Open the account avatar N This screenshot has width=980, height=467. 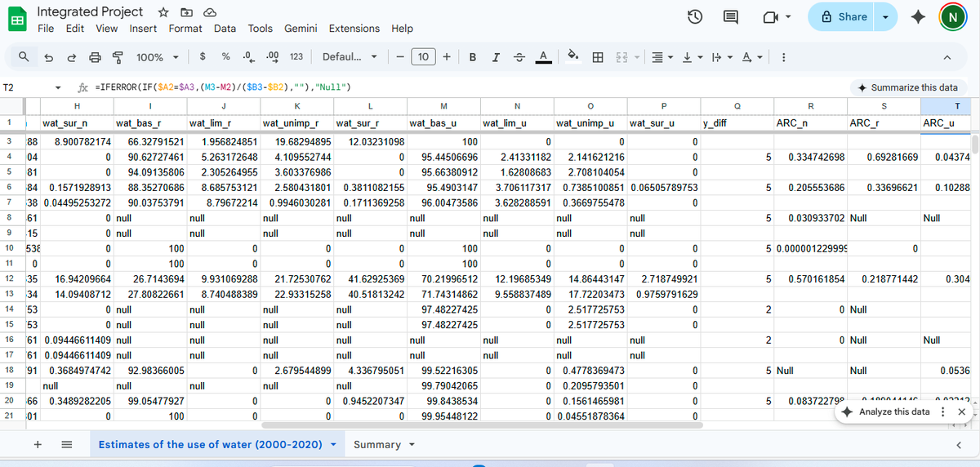point(951,17)
